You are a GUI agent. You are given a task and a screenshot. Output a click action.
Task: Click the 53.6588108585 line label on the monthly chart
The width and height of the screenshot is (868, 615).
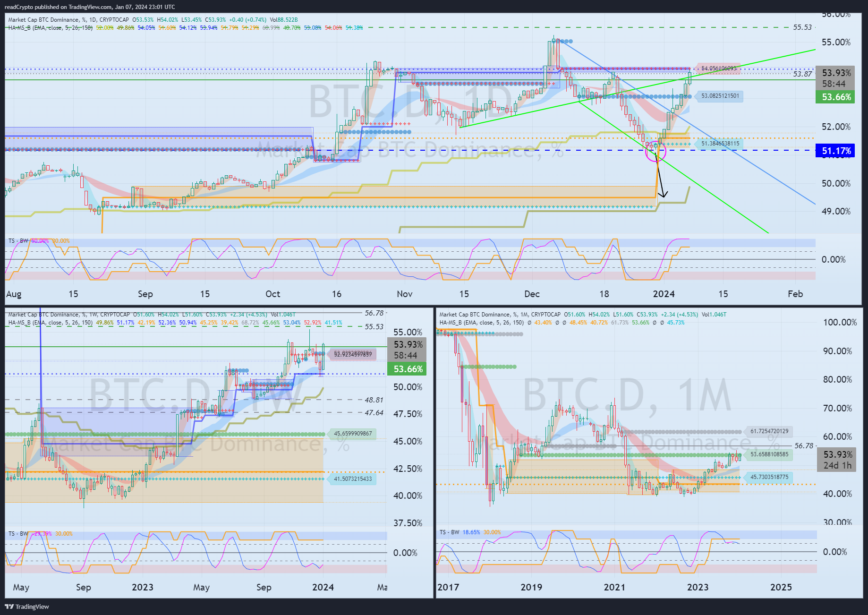[769, 454]
